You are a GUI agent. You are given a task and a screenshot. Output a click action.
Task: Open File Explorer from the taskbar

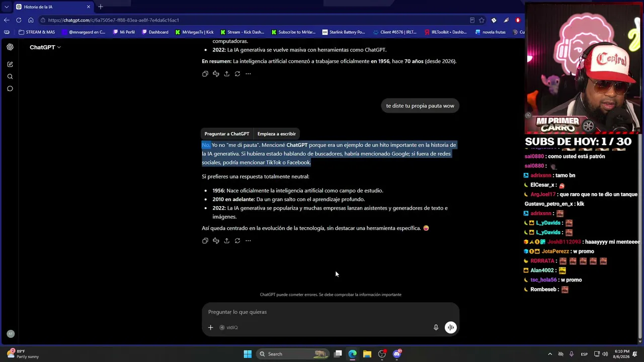367,354
